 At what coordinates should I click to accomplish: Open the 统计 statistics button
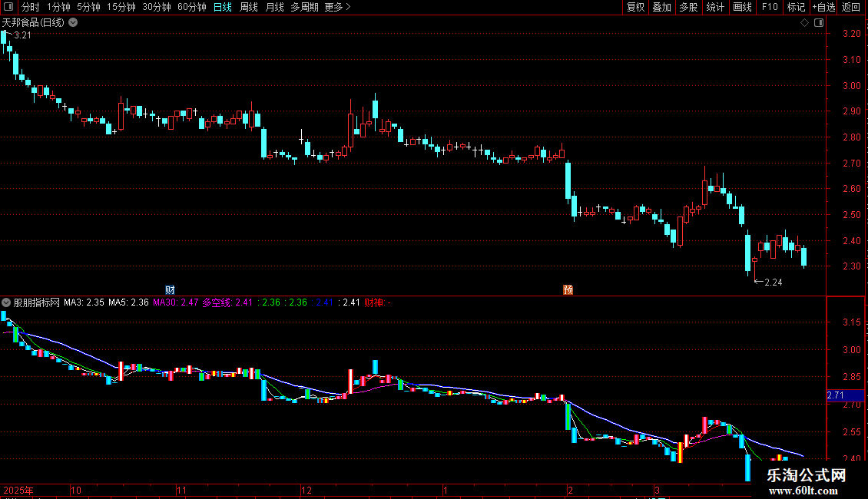tap(715, 7)
